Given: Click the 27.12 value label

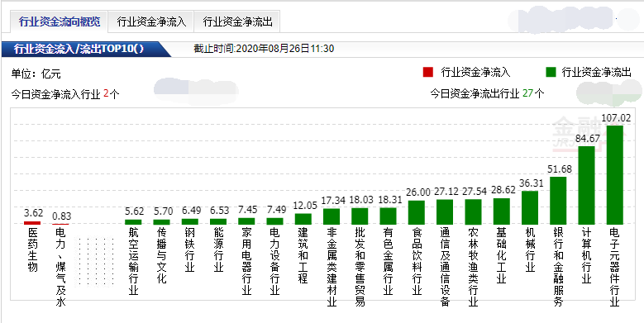Looking at the screenshot, I should click(446, 192).
